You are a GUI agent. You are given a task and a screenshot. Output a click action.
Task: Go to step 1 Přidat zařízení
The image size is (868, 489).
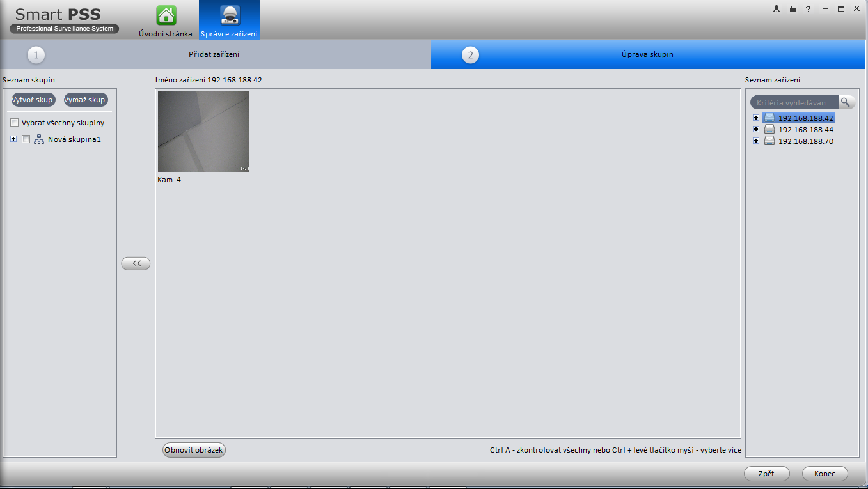click(x=215, y=55)
